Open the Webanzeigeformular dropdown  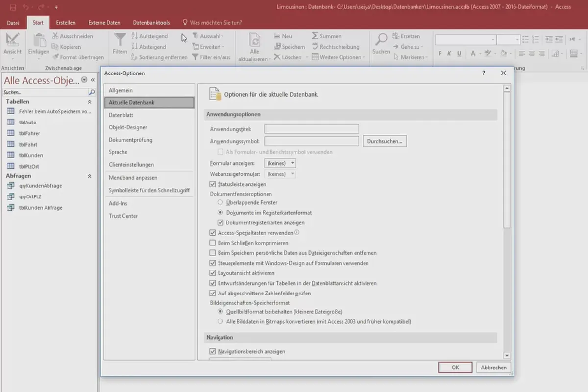point(280,174)
